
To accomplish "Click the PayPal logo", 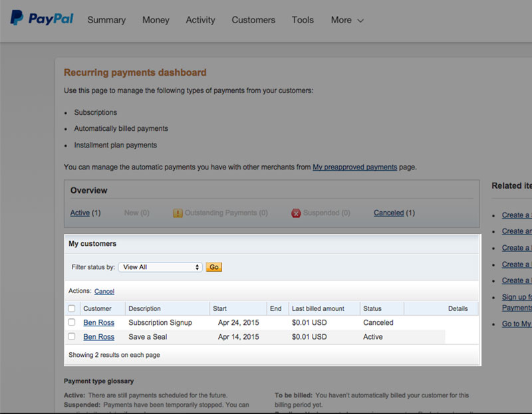I will [41, 19].
